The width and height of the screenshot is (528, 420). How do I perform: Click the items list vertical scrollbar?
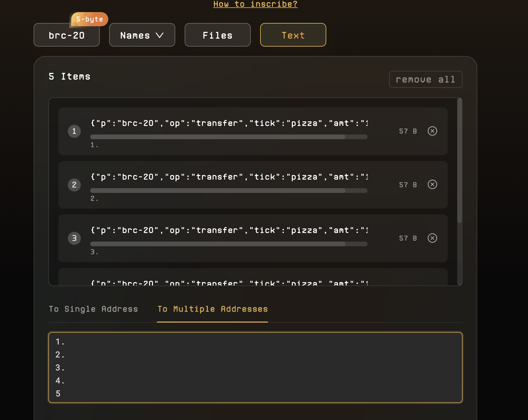[459, 161]
